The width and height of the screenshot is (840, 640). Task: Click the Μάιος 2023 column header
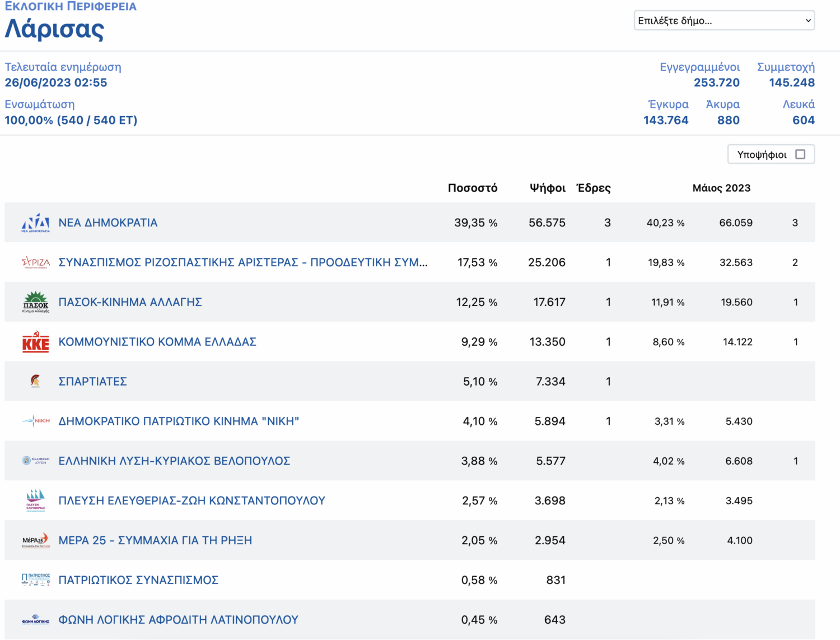point(721,188)
